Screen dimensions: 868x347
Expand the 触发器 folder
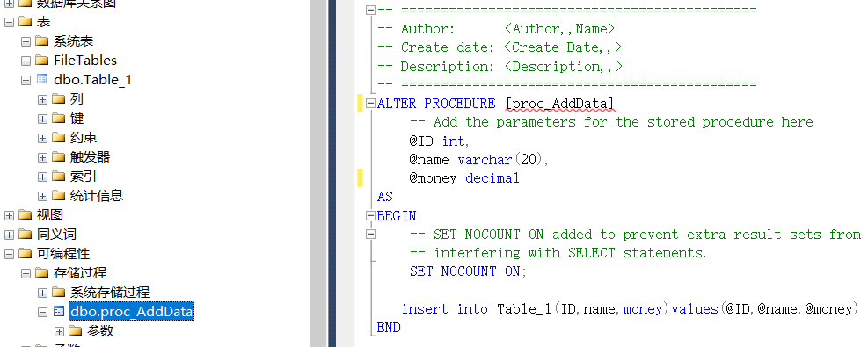click(42, 157)
